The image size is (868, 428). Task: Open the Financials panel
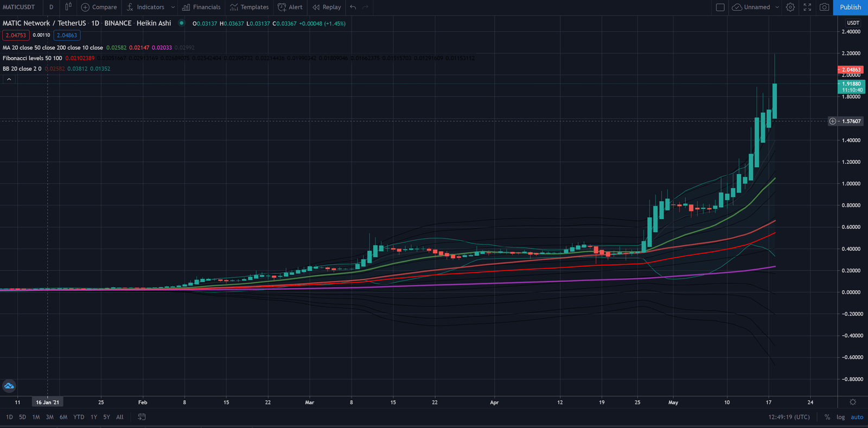(201, 7)
